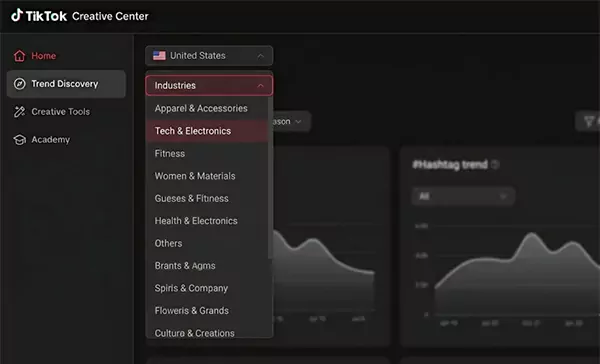Open Academy in sidebar
The width and height of the screenshot is (600, 364).
pyautogui.click(x=66, y=140)
